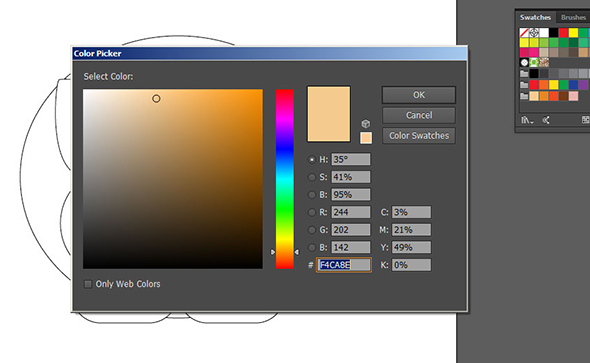The image size is (590, 363).
Task: Click the skin tones color group folder
Action: tap(524, 96)
